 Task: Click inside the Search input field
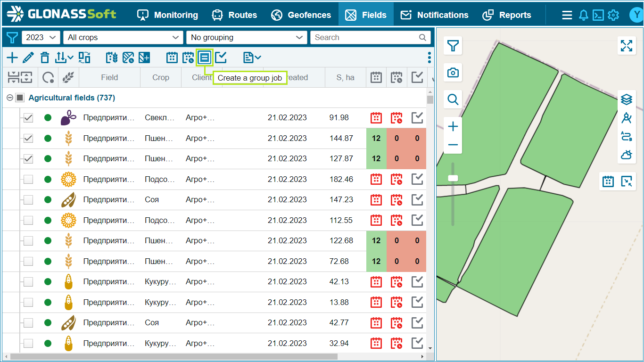[x=371, y=37]
